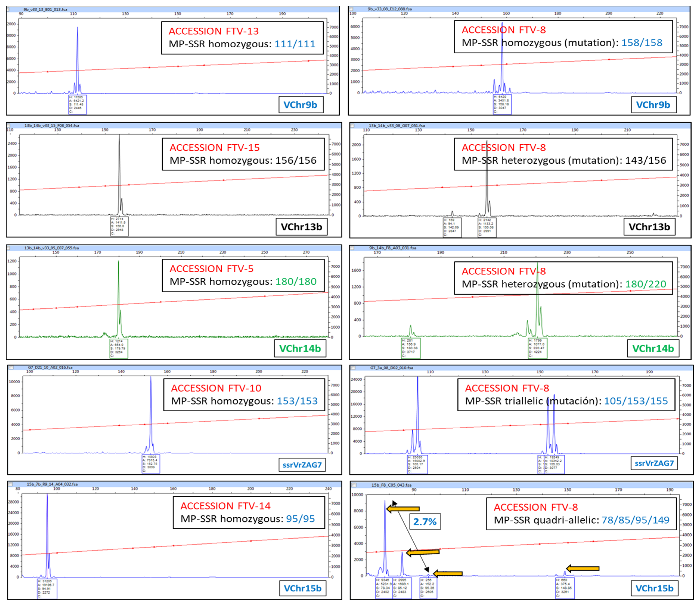Click orange arrow pointing at 149 peak
Screen dimensions: 700x605
[582, 569]
